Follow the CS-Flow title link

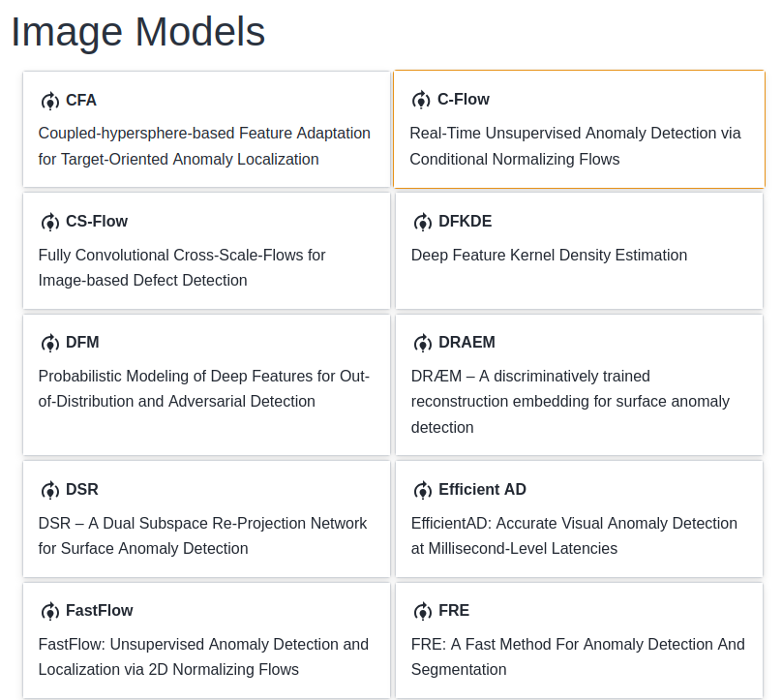coord(97,222)
